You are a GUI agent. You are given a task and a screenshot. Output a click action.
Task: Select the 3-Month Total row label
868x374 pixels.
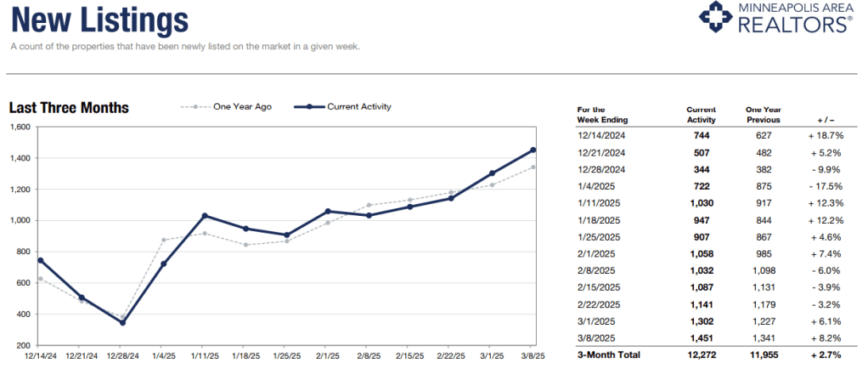click(x=608, y=354)
